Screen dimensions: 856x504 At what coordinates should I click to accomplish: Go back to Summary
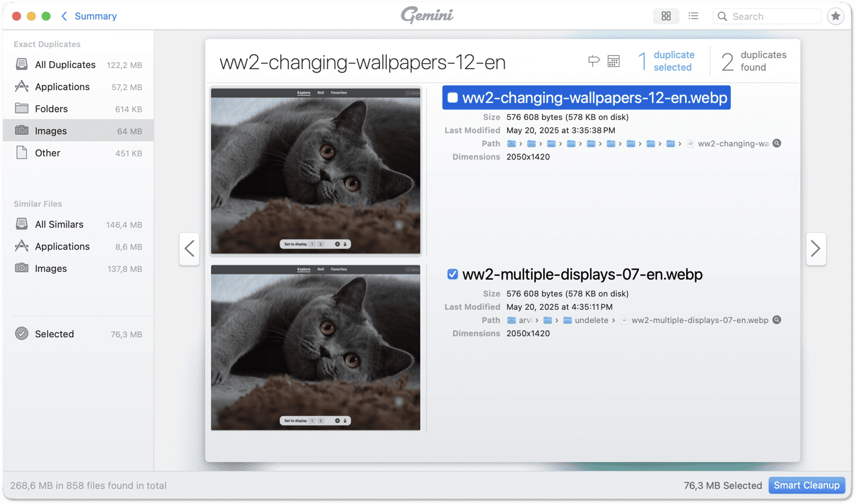point(89,16)
